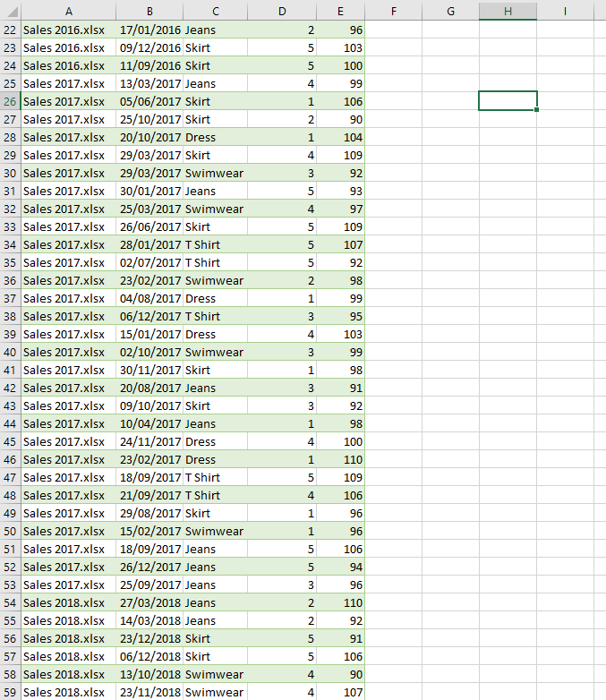Image resolution: width=606 pixels, height=700 pixels.
Task: Select the row 59 header
Action: [x=10, y=692]
